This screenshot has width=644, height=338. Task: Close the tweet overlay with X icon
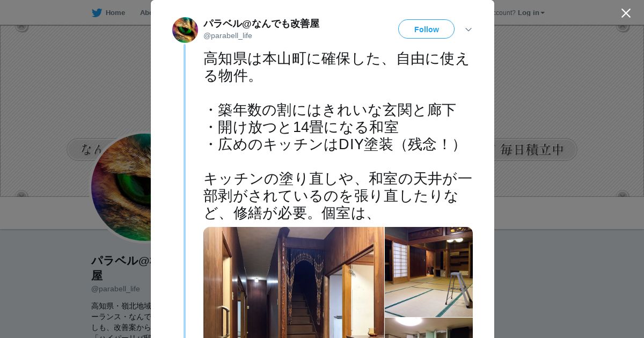626,13
